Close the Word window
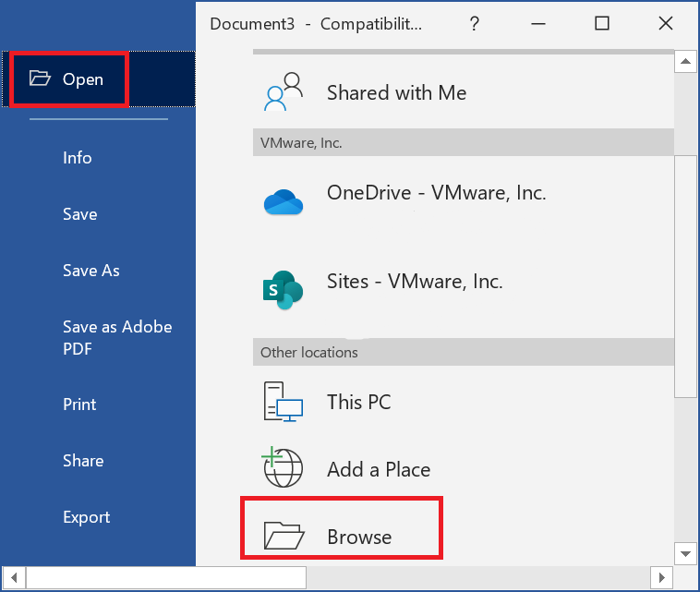 (666, 23)
